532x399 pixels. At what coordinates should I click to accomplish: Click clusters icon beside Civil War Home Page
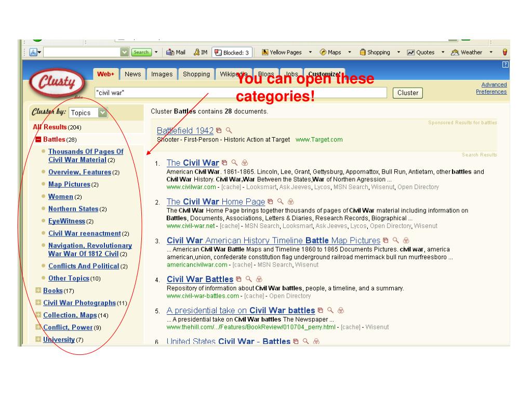pos(291,202)
